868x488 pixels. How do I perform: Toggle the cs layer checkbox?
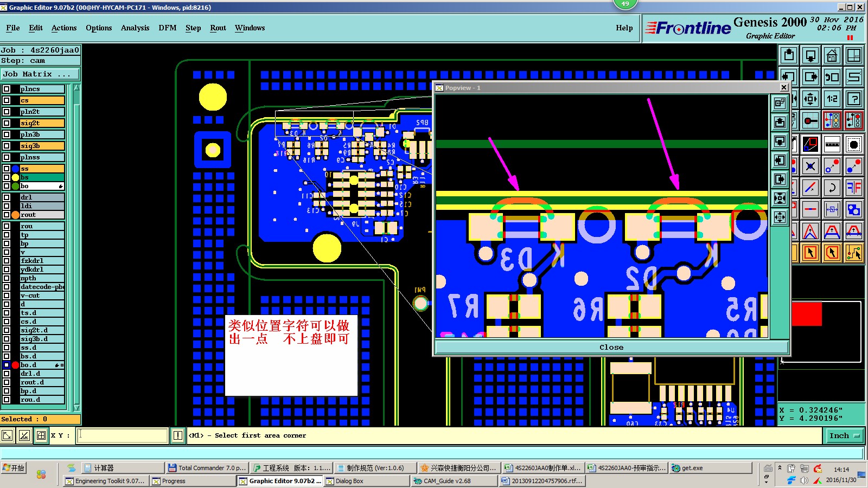click(x=7, y=100)
